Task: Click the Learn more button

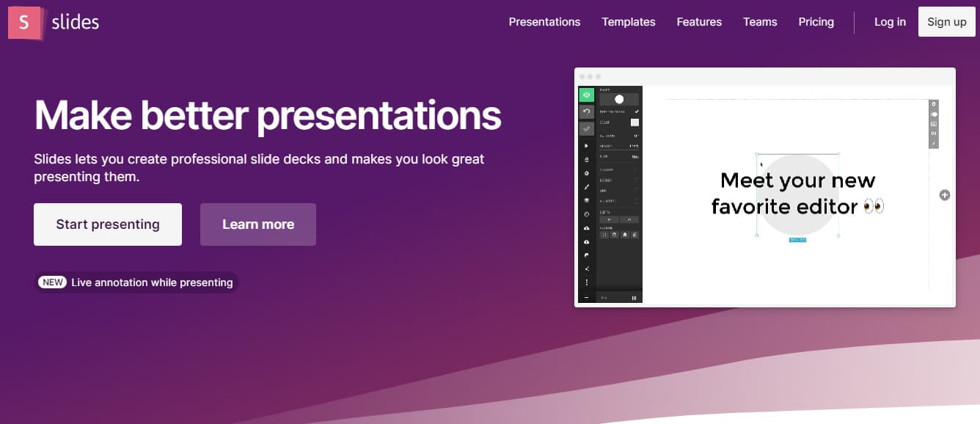Action: click(x=258, y=224)
